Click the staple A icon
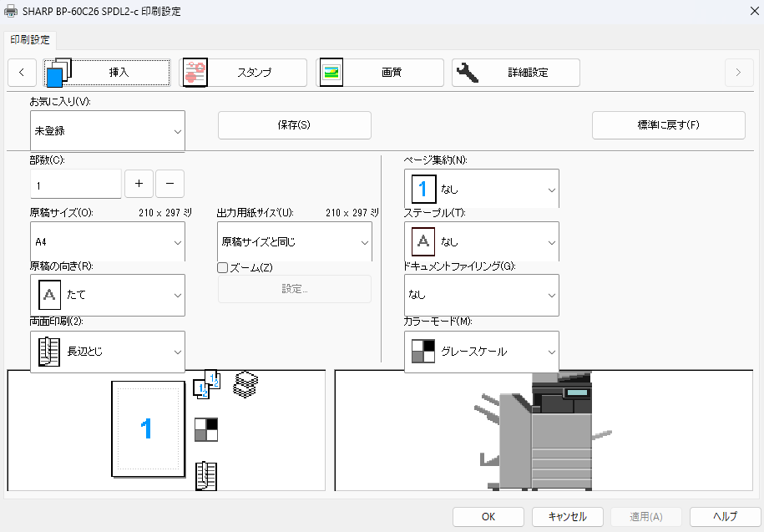 point(423,241)
